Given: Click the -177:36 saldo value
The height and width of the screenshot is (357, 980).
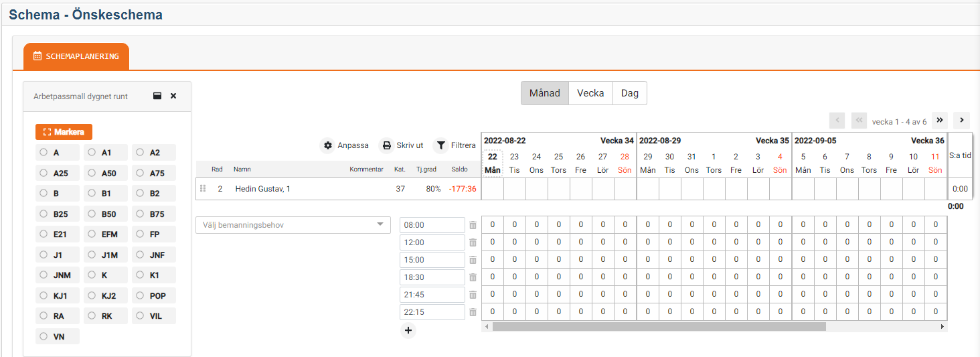Looking at the screenshot, I should [x=463, y=189].
